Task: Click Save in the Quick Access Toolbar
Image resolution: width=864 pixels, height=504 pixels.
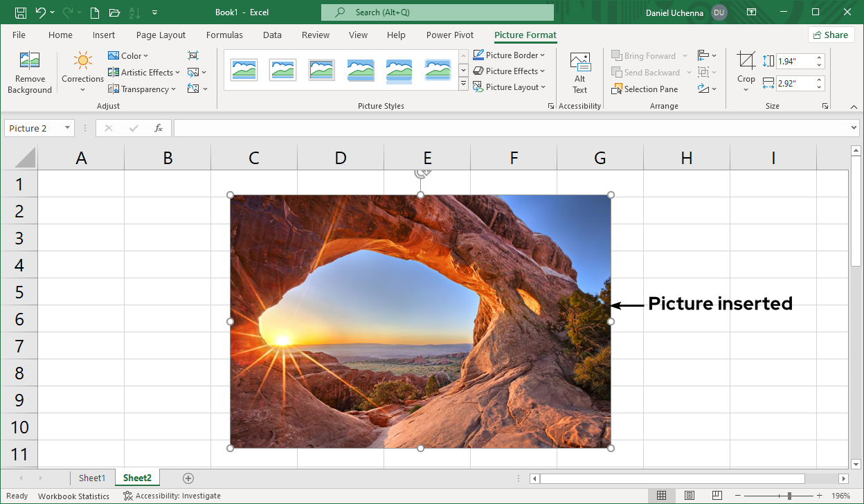Action: [x=21, y=12]
